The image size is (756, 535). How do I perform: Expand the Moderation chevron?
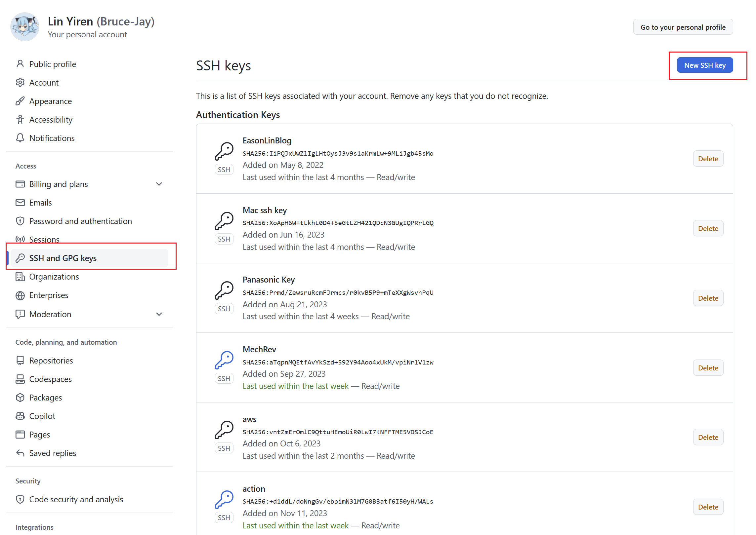[x=159, y=314]
